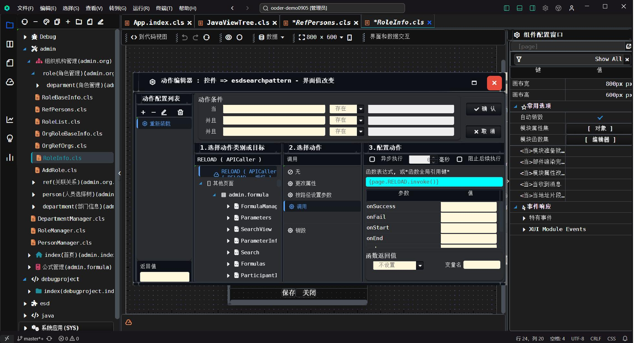Increase milliseconds using the stepper up arrow
This screenshot has width=644, height=343.
pyautogui.click(x=434, y=157)
